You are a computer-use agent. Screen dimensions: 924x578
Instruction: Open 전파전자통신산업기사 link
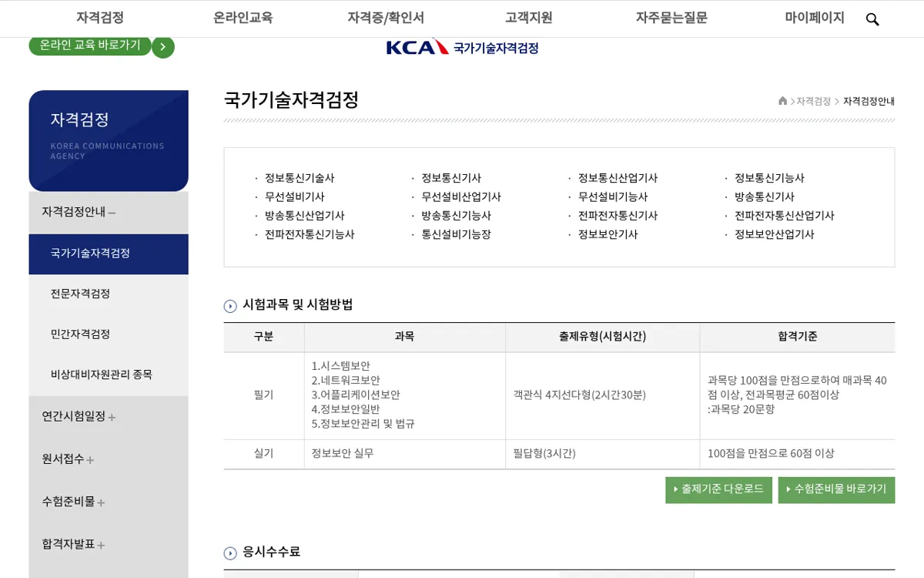(x=785, y=216)
